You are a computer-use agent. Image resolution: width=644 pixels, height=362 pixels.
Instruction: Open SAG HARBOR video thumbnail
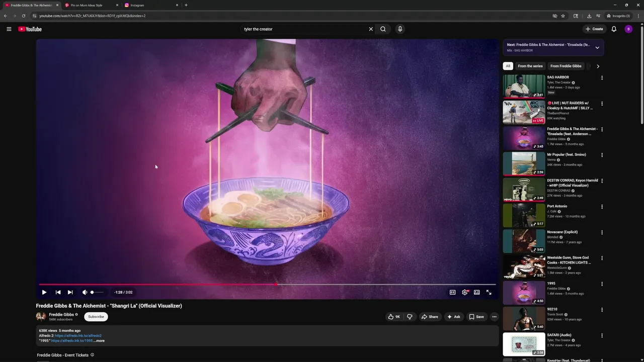pos(524,86)
